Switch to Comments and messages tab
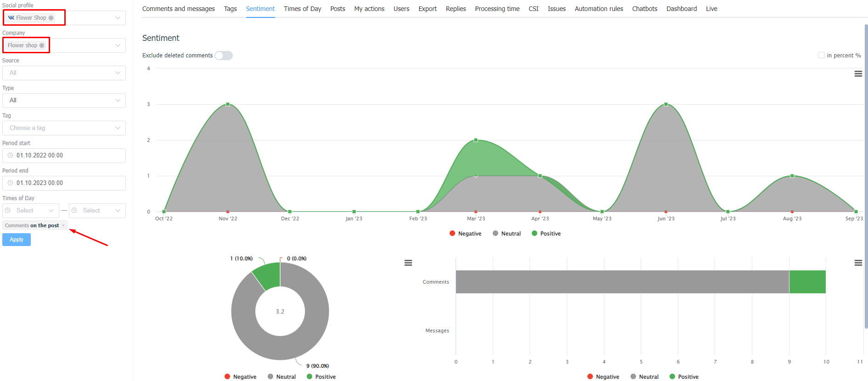Image resolution: width=868 pixels, height=381 pixels. [x=178, y=9]
